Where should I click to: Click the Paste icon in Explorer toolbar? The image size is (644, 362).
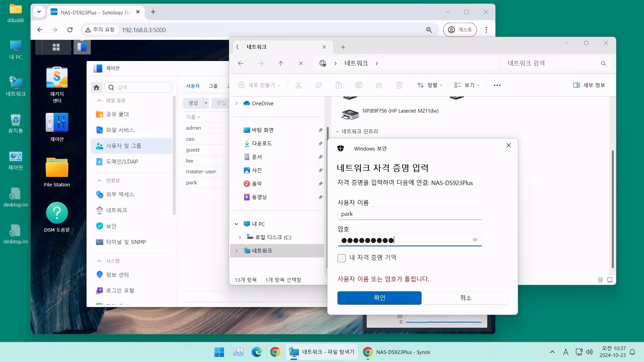click(x=339, y=85)
